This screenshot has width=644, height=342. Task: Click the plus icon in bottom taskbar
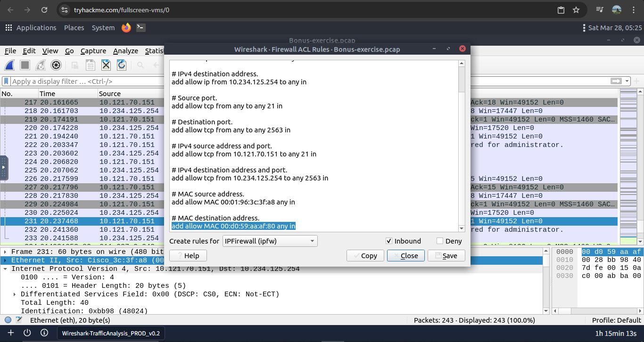coord(11,333)
